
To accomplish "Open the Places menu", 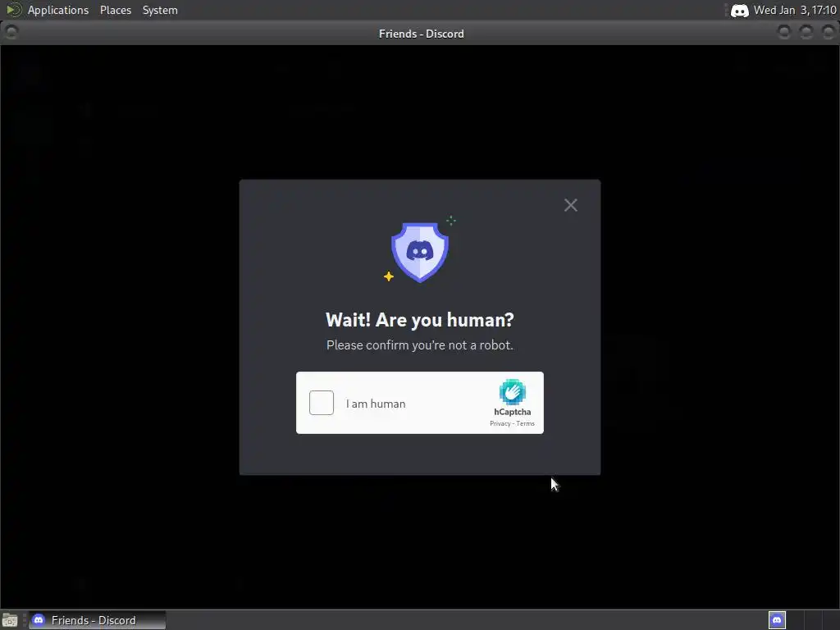I will tap(115, 10).
